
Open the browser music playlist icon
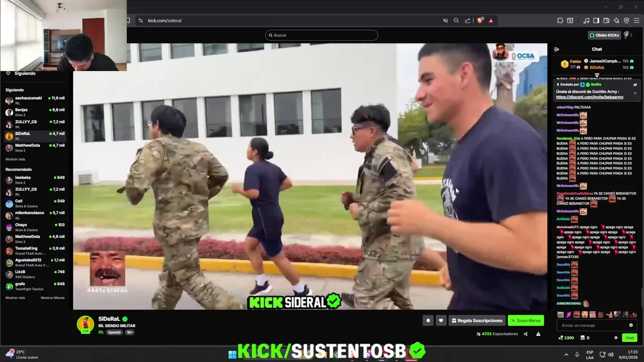586,21
